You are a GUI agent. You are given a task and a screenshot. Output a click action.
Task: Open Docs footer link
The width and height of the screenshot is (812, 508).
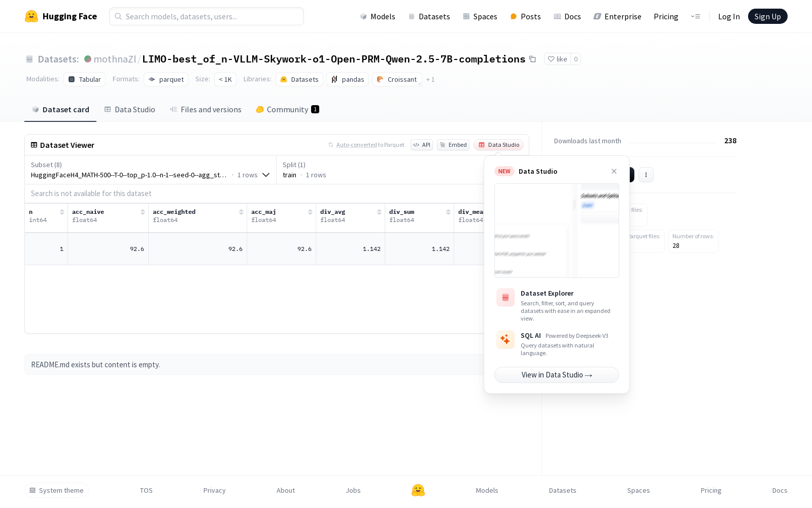pyautogui.click(x=780, y=490)
